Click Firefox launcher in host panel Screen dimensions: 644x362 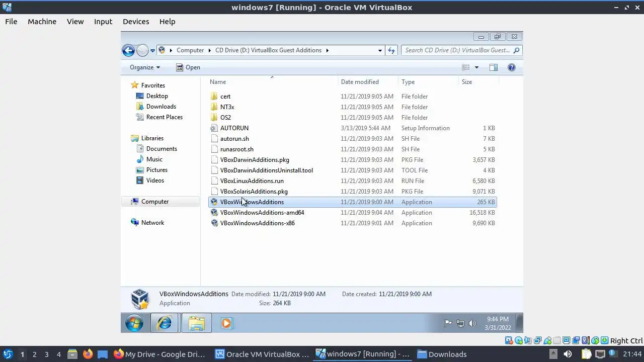point(88,354)
